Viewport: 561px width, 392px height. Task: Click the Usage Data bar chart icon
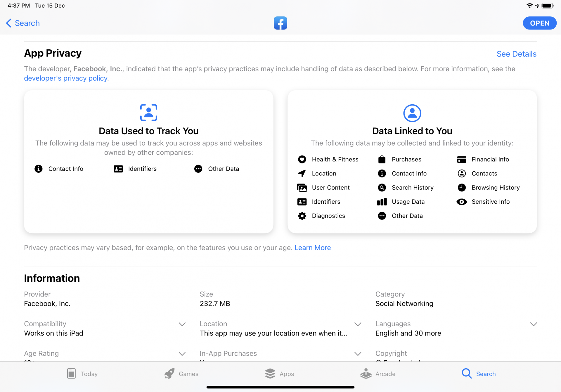382,202
